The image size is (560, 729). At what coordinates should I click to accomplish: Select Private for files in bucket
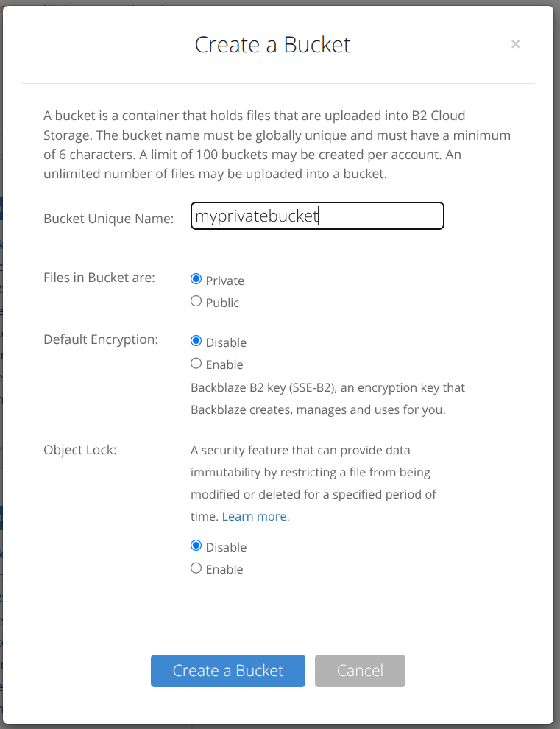click(196, 279)
